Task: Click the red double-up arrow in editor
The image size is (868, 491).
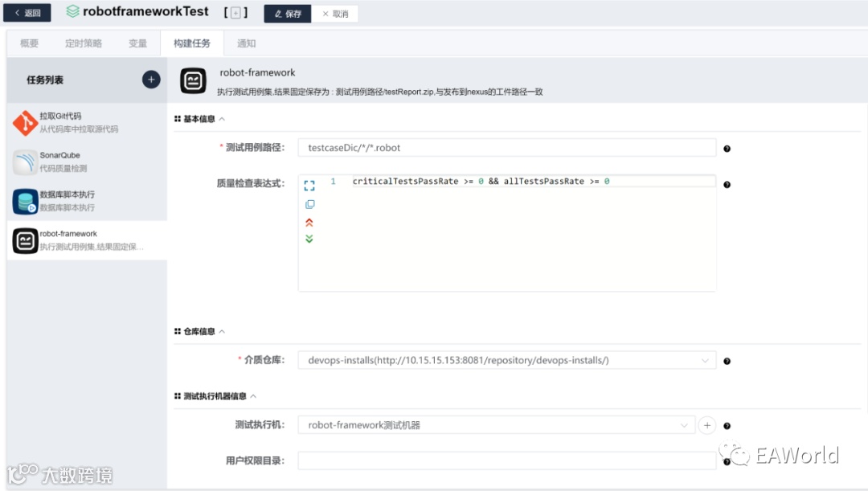Action: click(x=309, y=223)
